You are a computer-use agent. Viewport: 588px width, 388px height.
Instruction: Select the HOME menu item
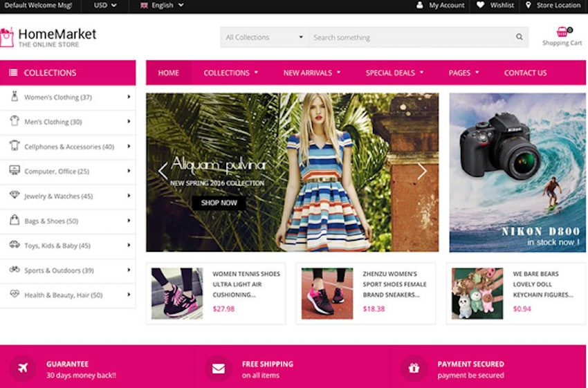click(168, 73)
